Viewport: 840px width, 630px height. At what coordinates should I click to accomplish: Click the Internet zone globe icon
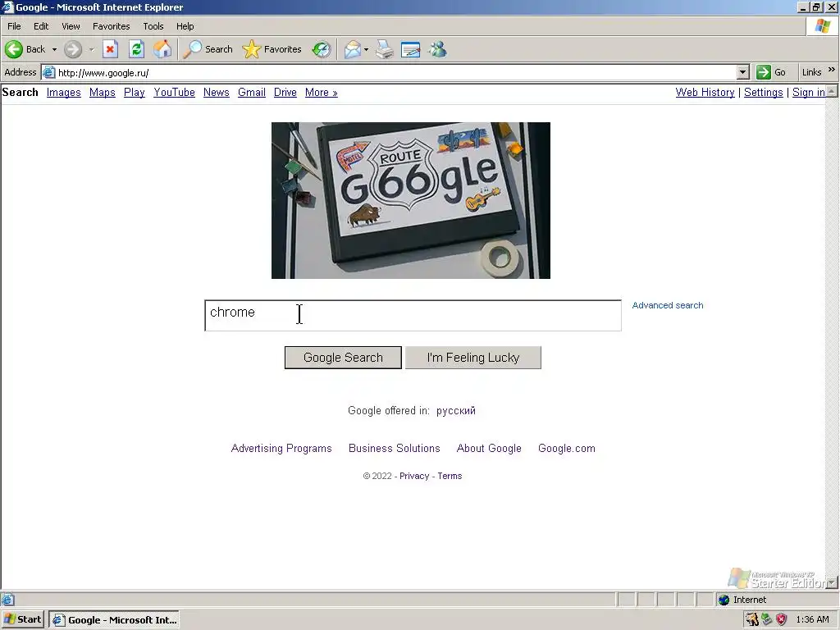pos(724,600)
